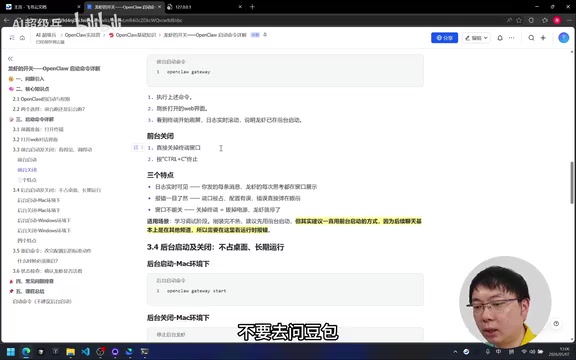Collapse the outline panel with double-chevron icon

pos(10,58)
